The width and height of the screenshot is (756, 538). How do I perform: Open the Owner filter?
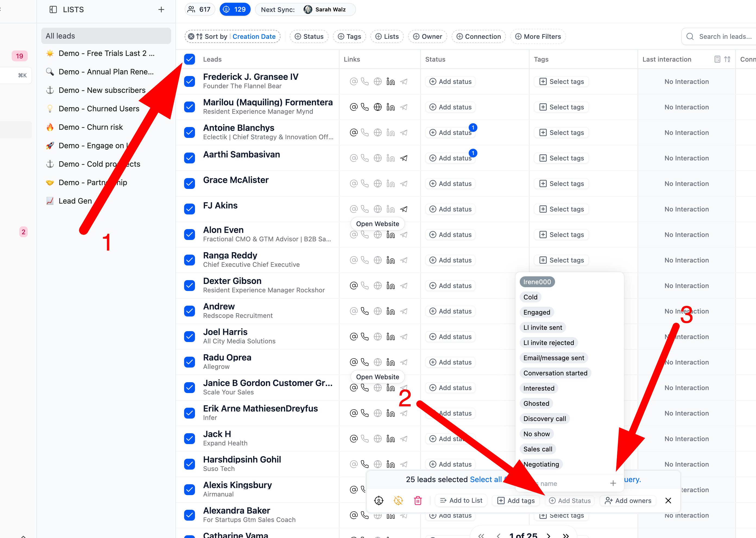pos(427,36)
